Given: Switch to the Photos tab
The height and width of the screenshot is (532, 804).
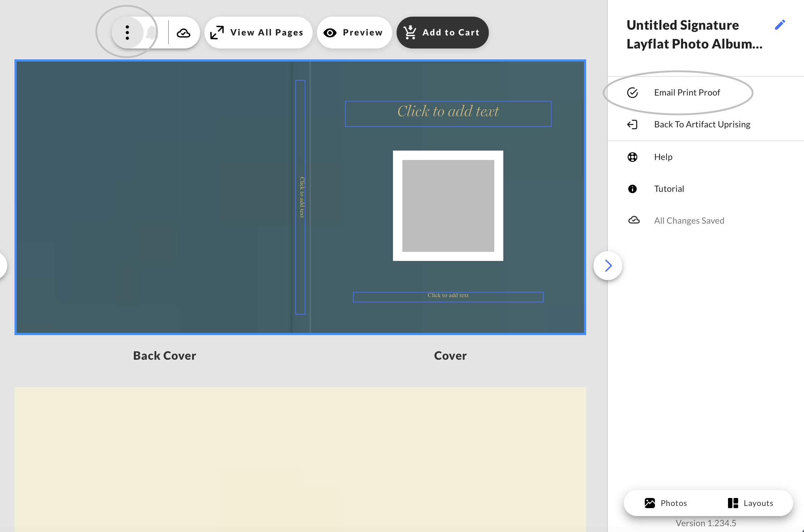Looking at the screenshot, I should tap(666, 503).
